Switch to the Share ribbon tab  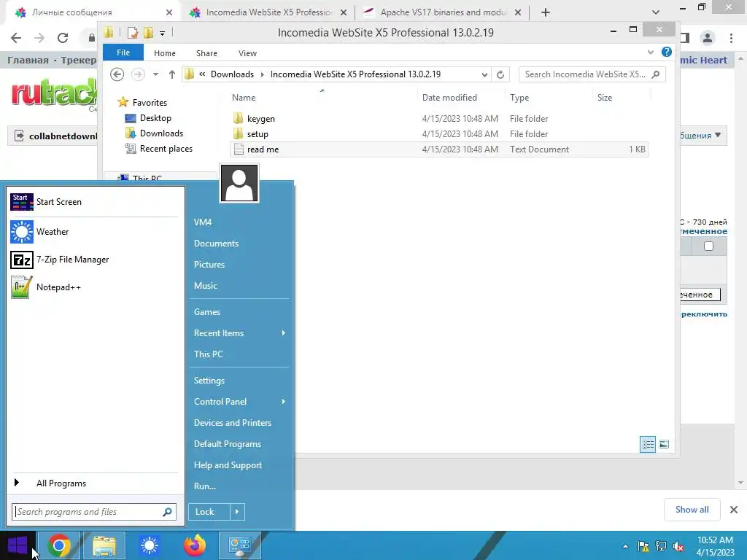206,53
